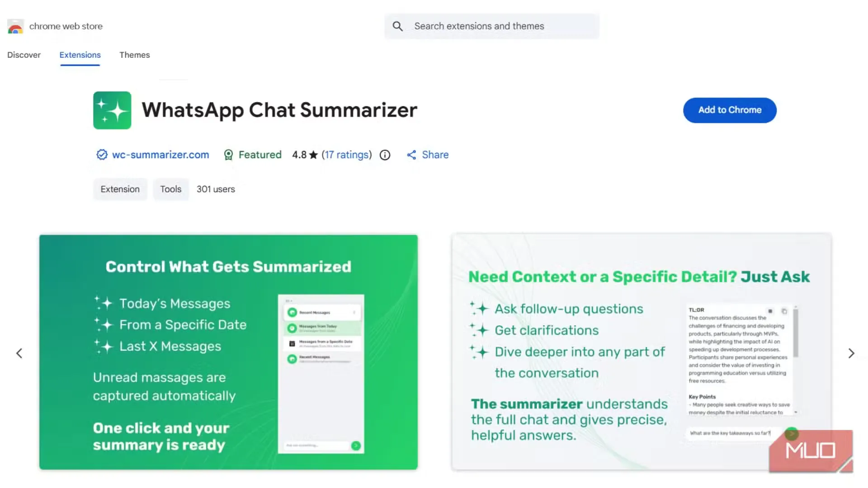View the 17 ratings link
This screenshot has width=868, height=488.
pos(347,155)
